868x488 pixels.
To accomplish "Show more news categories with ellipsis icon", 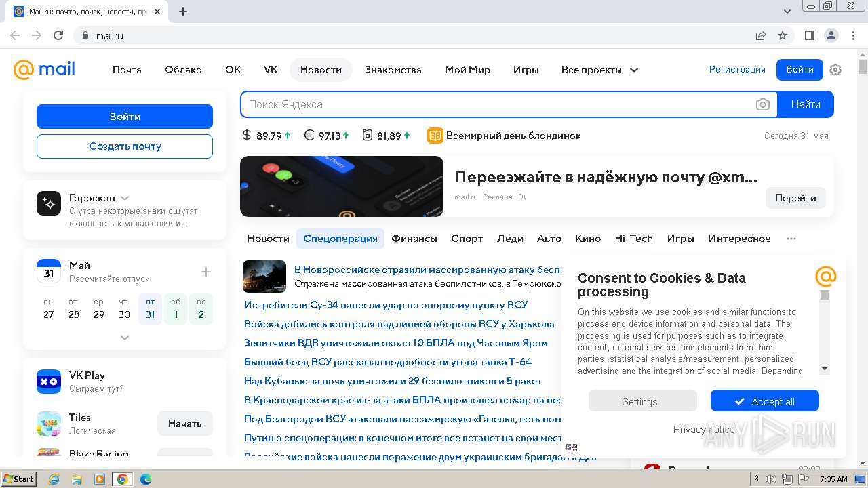I will pyautogui.click(x=791, y=239).
